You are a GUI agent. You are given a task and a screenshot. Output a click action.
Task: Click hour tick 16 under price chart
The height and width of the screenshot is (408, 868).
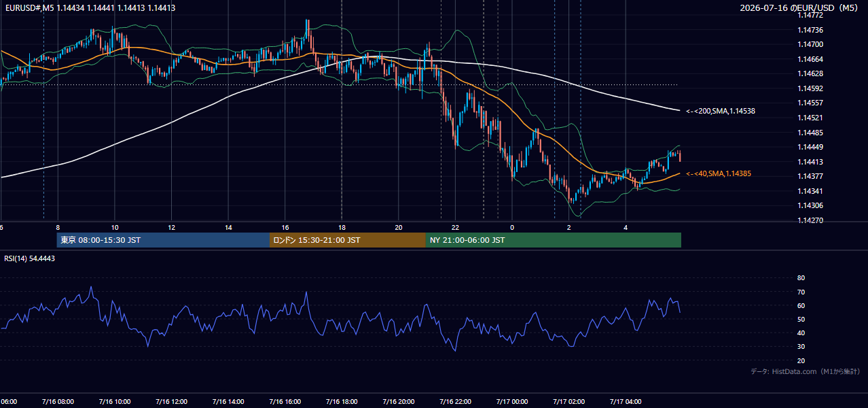[x=285, y=227]
